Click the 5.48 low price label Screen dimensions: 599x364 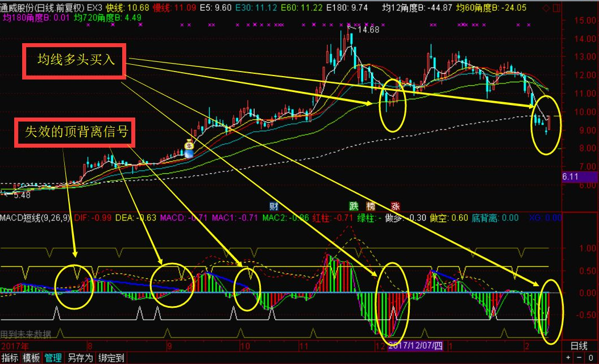[22, 195]
